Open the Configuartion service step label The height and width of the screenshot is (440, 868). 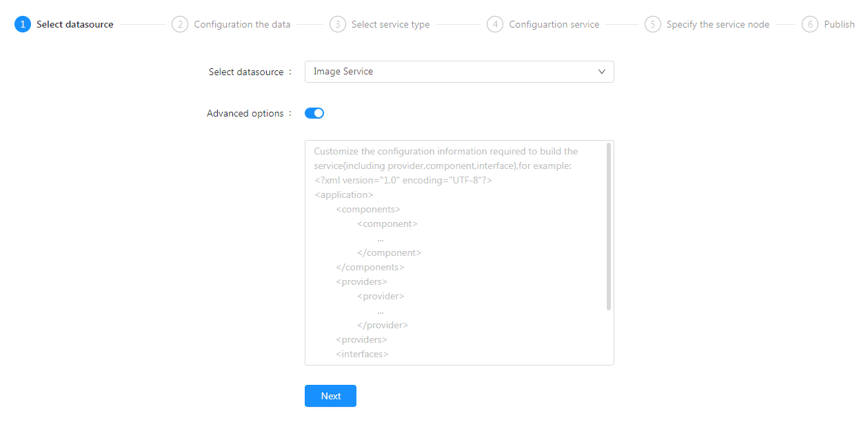coord(554,24)
